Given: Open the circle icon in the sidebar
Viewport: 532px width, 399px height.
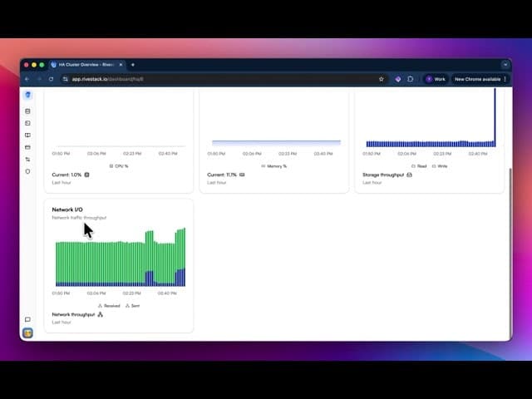Looking at the screenshot, I should [x=27, y=171].
